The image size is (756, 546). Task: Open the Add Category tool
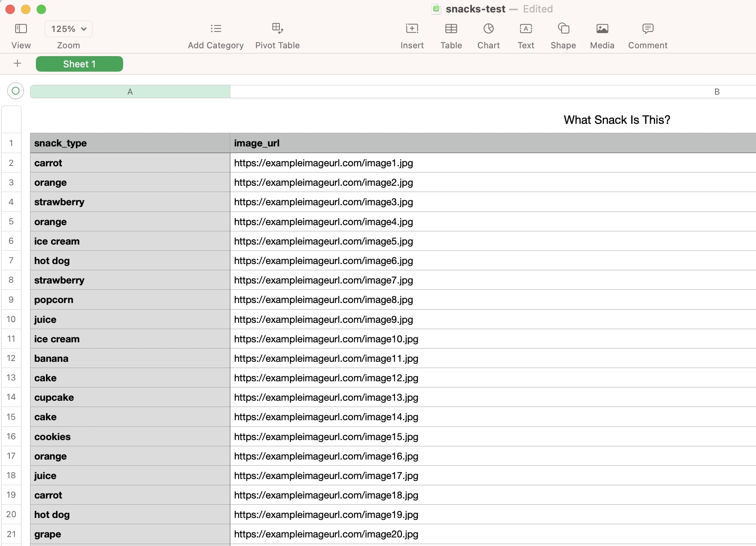215,28
